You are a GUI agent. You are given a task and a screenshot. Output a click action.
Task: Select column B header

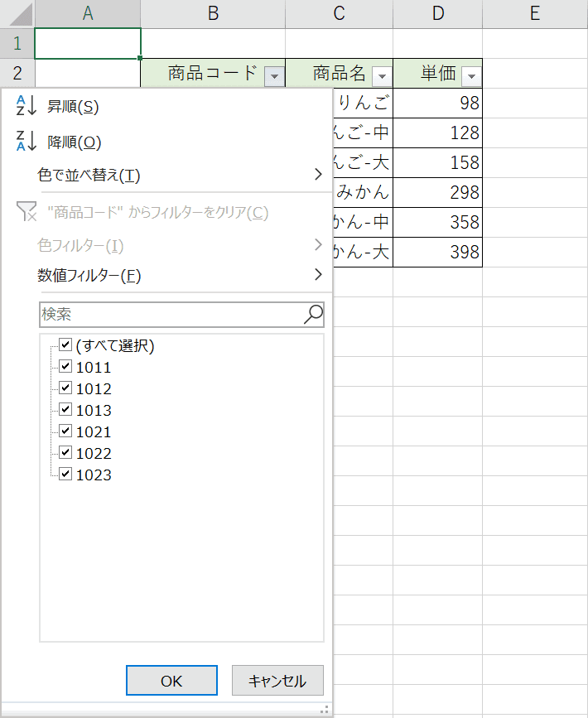tap(213, 14)
